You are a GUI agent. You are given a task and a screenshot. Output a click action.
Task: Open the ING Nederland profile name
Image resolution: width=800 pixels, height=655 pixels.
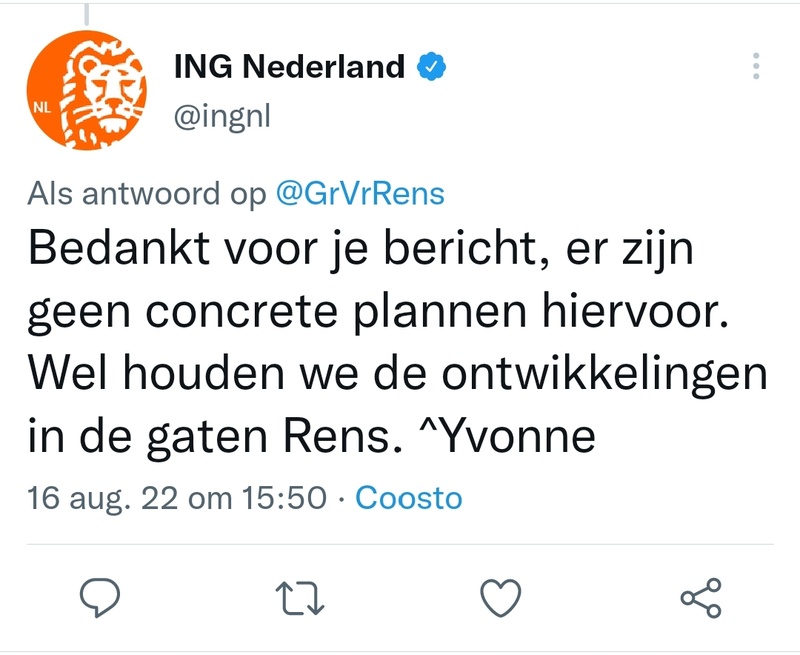289,67
